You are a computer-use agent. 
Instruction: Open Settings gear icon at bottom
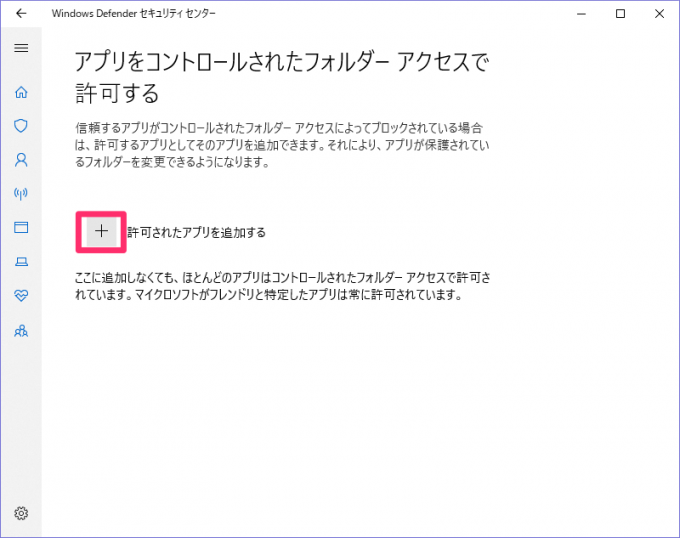click(x=21, y=513)
